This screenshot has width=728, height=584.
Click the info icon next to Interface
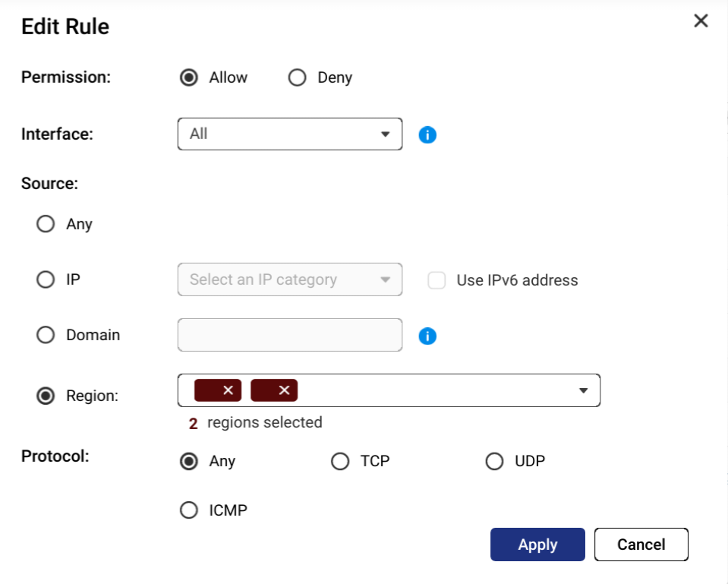(x=427, y=135)
